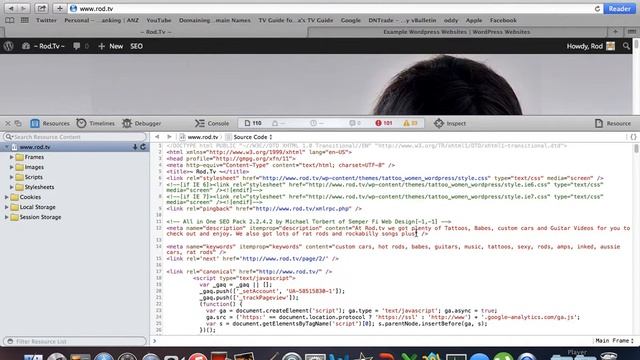Click Search Resource Content field
The width and height of the screenshot is (640, 360).
(75, 137)
